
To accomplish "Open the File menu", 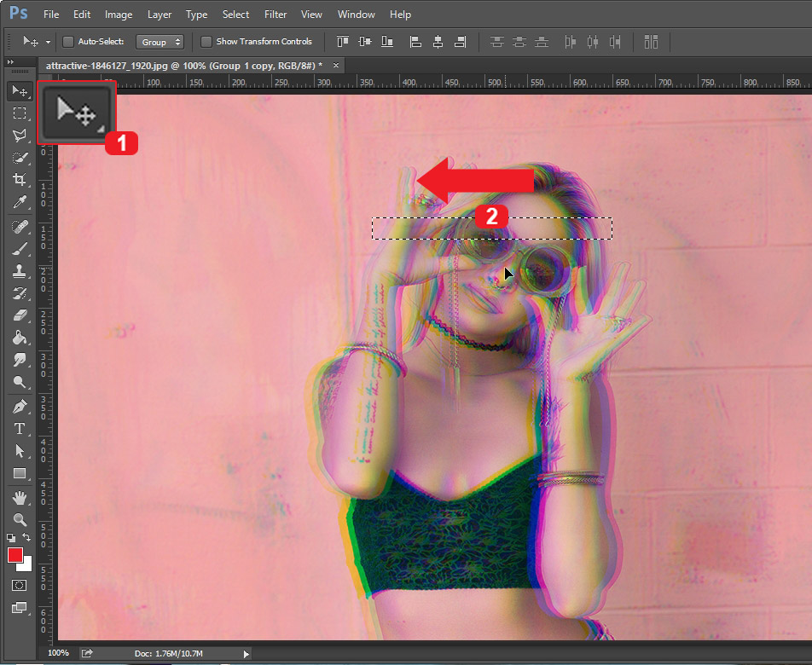I will pyautogui.click(x=51, y=14).
